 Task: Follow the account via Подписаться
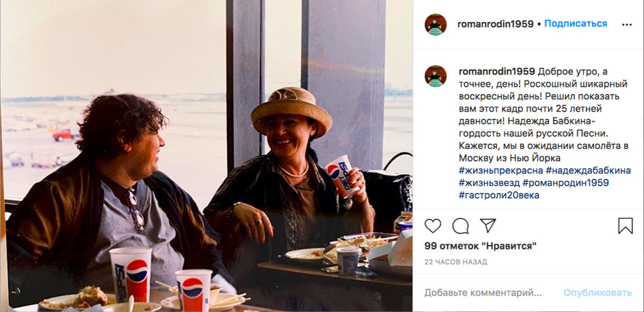coord(576,24)
